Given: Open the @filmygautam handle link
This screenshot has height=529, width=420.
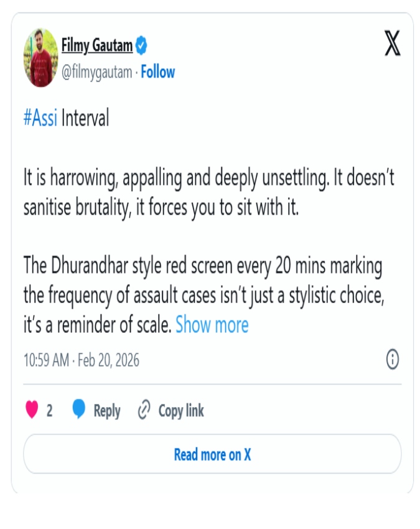Looking at the screenshot, I should [96, 72].
